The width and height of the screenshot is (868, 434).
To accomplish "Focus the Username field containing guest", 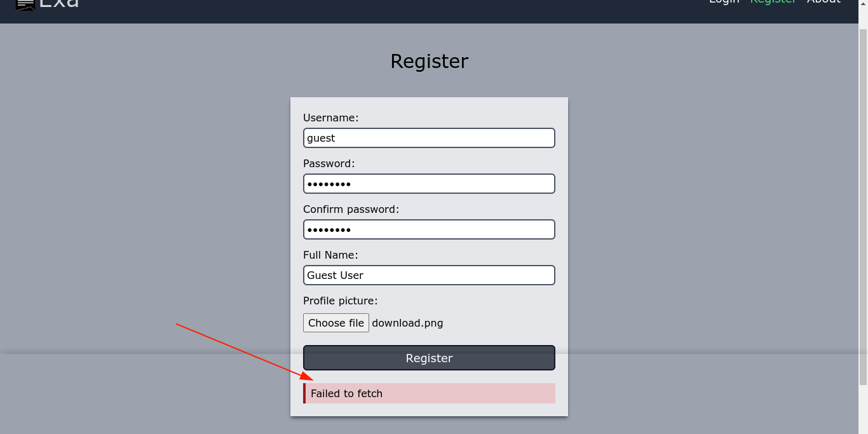I will pyautogui.click(x=429, y=138).
